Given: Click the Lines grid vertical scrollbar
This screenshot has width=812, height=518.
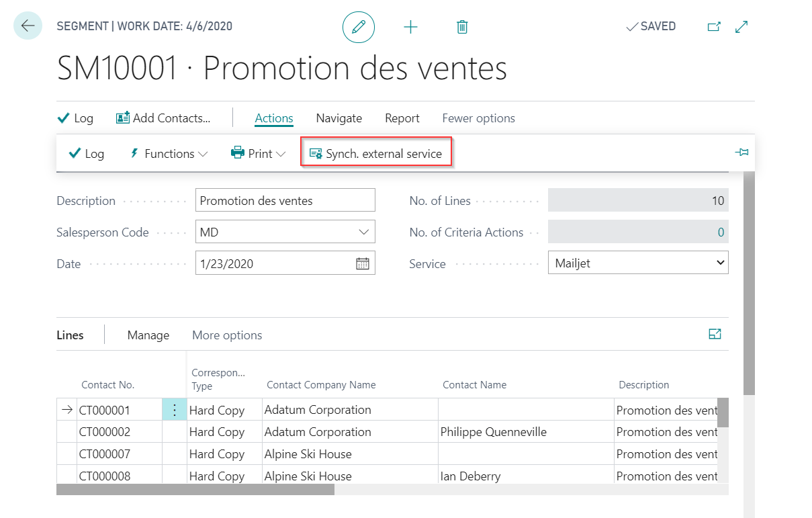Looking at the screenshot, I should tap(723, 413).
